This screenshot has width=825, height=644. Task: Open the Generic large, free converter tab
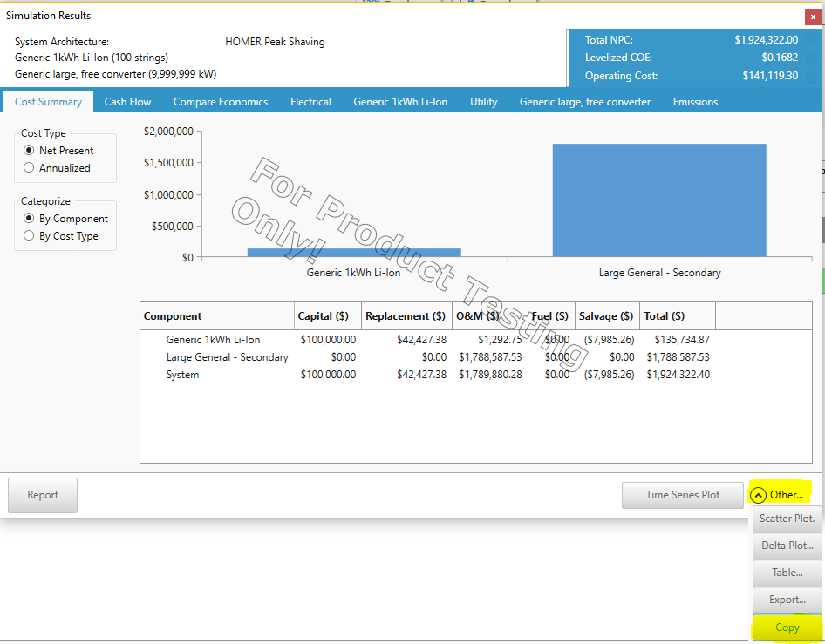pos(584,102)
